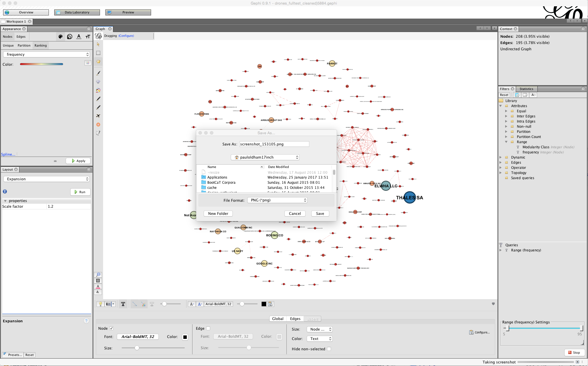Select the frequency Integer range filter
588x366 pixels.
click(543, 152)
